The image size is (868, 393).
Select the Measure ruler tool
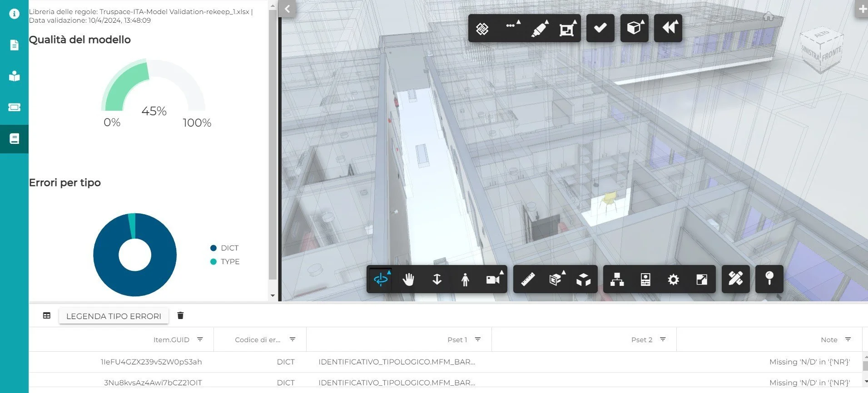click(x=528, y=279)
